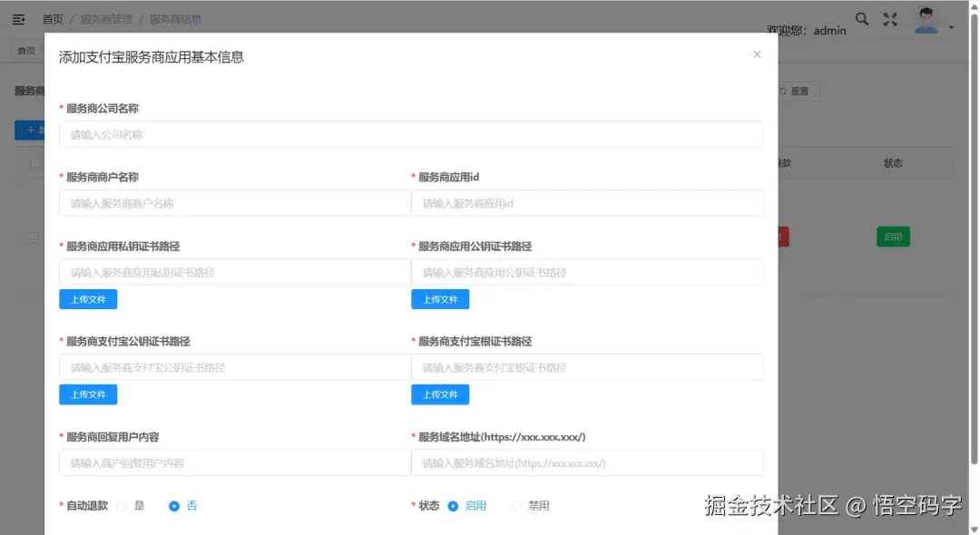Focus the 服务商应用id input field
This screenshot has height=535, width=980.
(x=587, y=203)
